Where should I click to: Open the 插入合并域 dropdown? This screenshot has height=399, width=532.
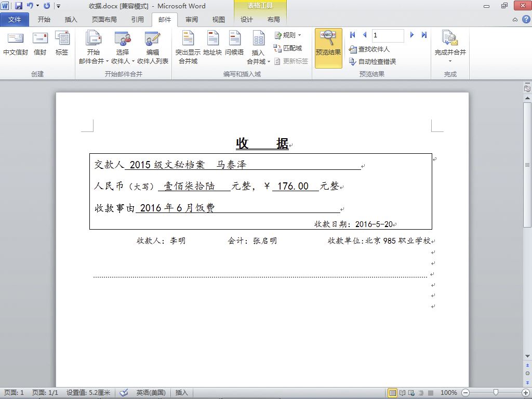coord(258,47)
